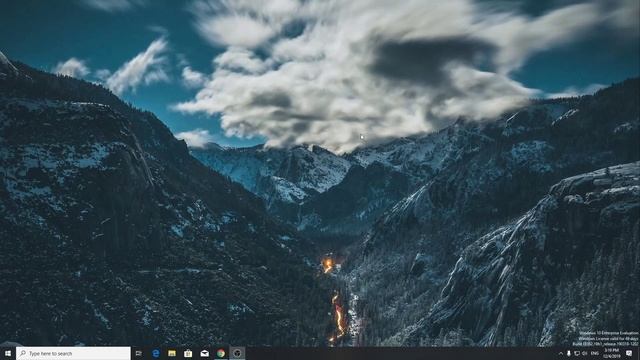Viewport: 640px width, 360px height.
Task: Launch Google Chrome from the taskbar
Action: [221, 353]
